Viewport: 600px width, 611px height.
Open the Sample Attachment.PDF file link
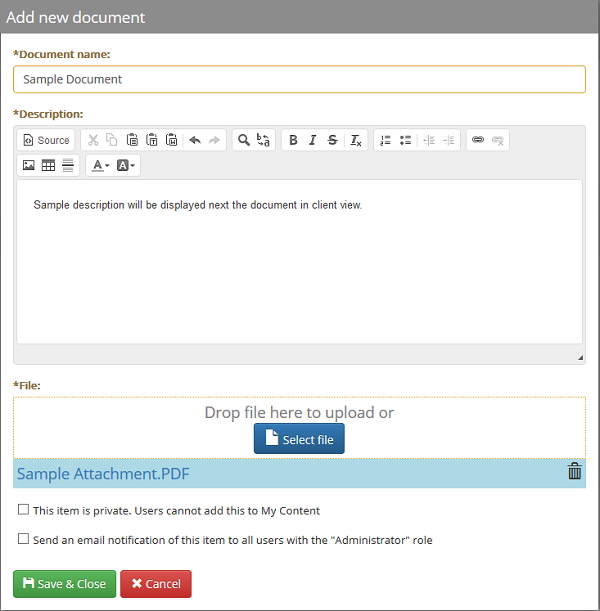tap(103, 474)
